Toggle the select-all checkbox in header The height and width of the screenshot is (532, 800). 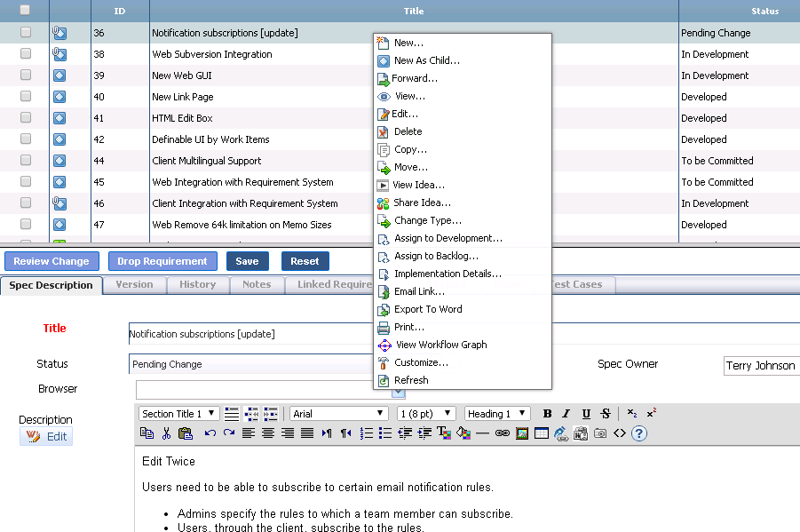coord(25,11)
